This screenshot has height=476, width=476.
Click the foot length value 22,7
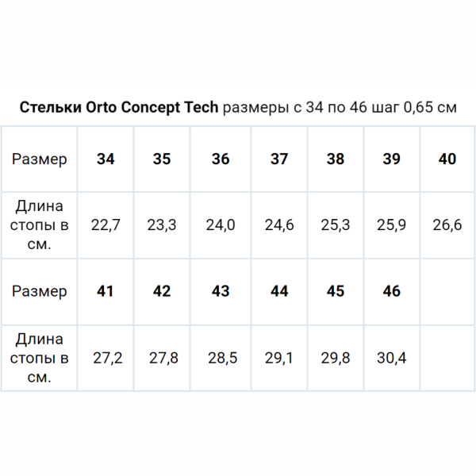(106, 225)
